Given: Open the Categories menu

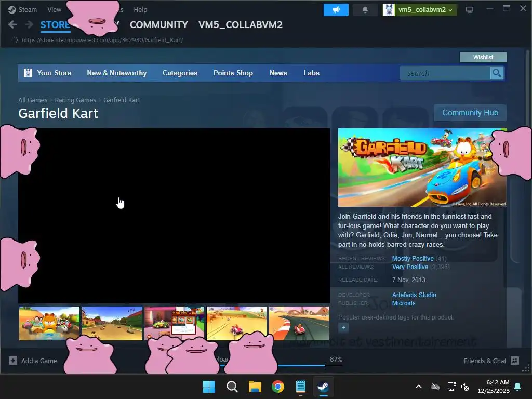Looking at the screenshot, I should click(x=180, y=73).
